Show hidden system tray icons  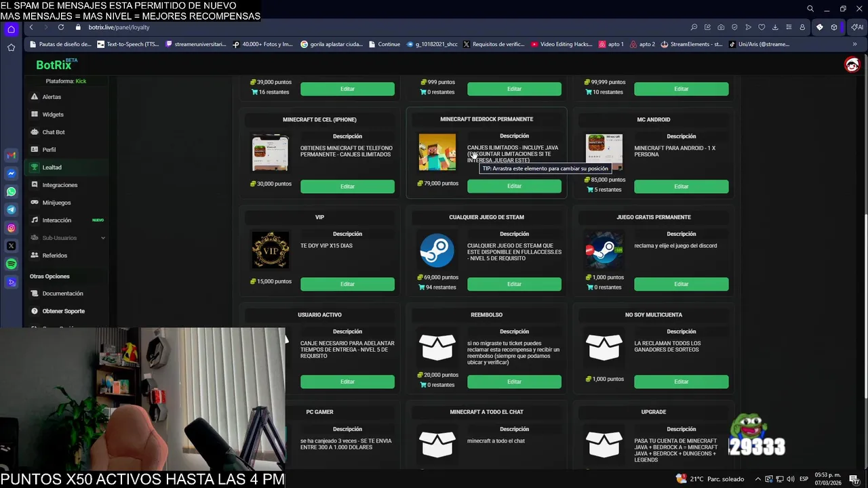point(758,479)
